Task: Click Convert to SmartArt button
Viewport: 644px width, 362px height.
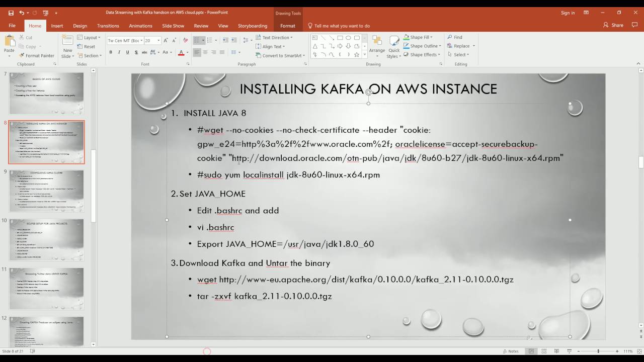Action: (x=280, y=56)
